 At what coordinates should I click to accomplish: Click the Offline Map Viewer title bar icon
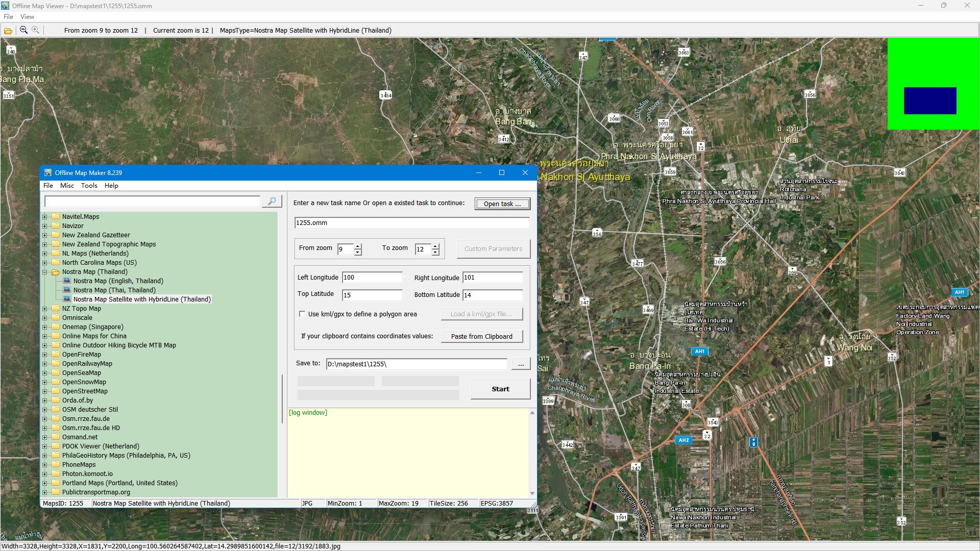pyautogui.click(x=5, y=6)
